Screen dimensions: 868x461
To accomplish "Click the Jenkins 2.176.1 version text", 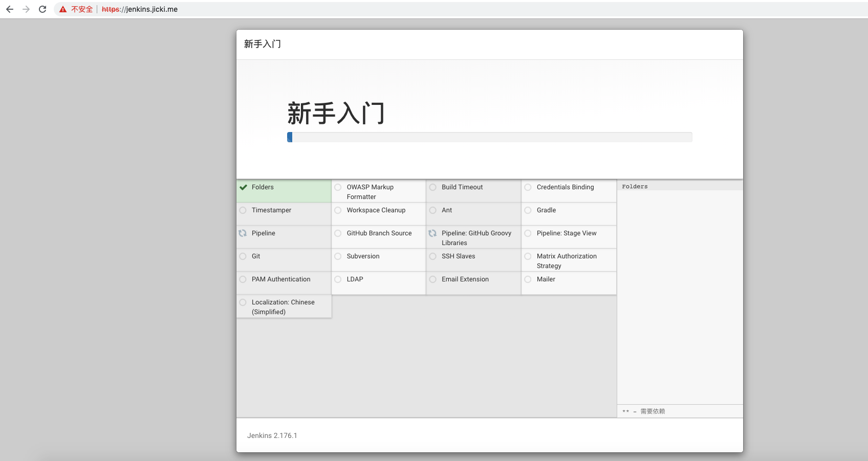I will (x=272, y=435).
